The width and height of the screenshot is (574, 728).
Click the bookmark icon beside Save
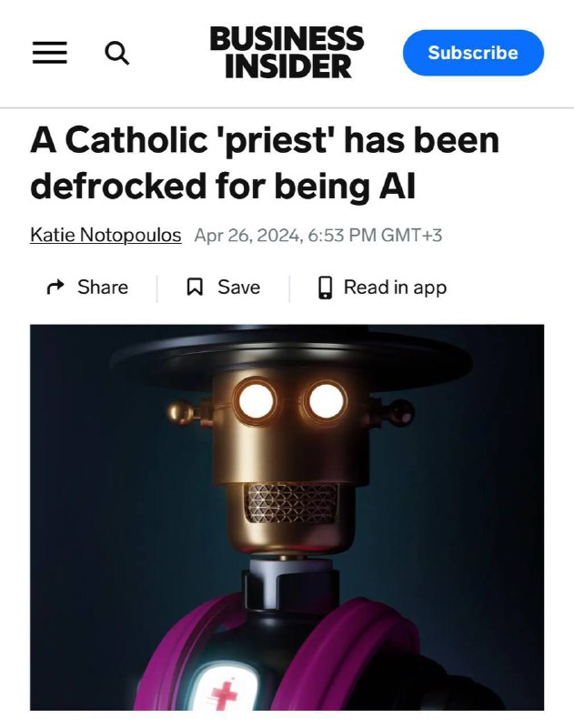195,287
